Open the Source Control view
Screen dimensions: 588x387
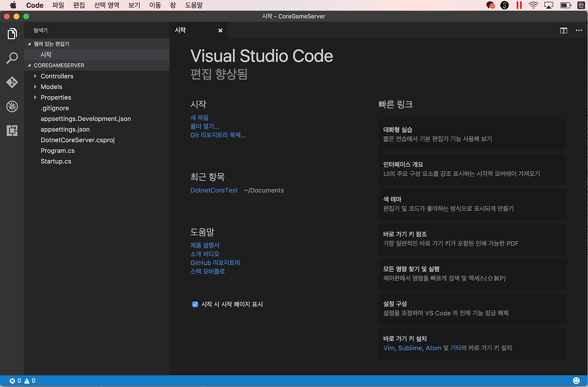coord(12,82)
